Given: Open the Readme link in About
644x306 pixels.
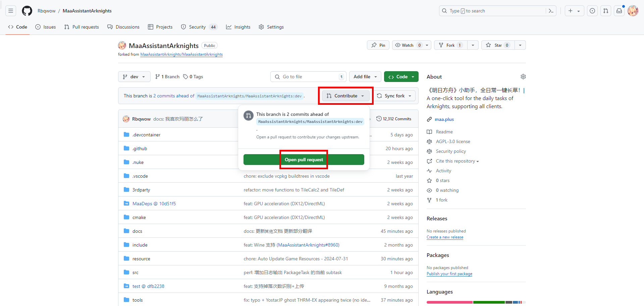Looking at the screenshot, I should (440, 132).
